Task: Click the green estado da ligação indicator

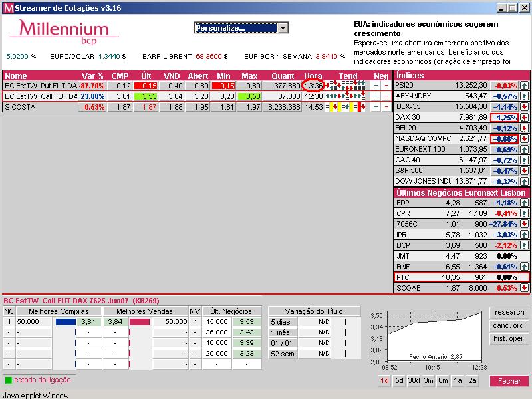Action: pyautogui.click(x=8, y=380)
